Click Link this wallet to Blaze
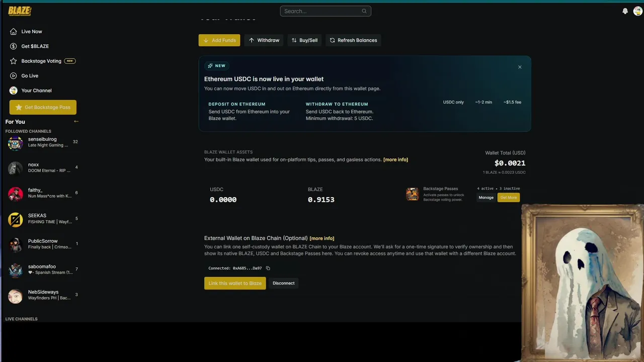Image resolution: width=644 pixels, height=362 pixels. 235,283
